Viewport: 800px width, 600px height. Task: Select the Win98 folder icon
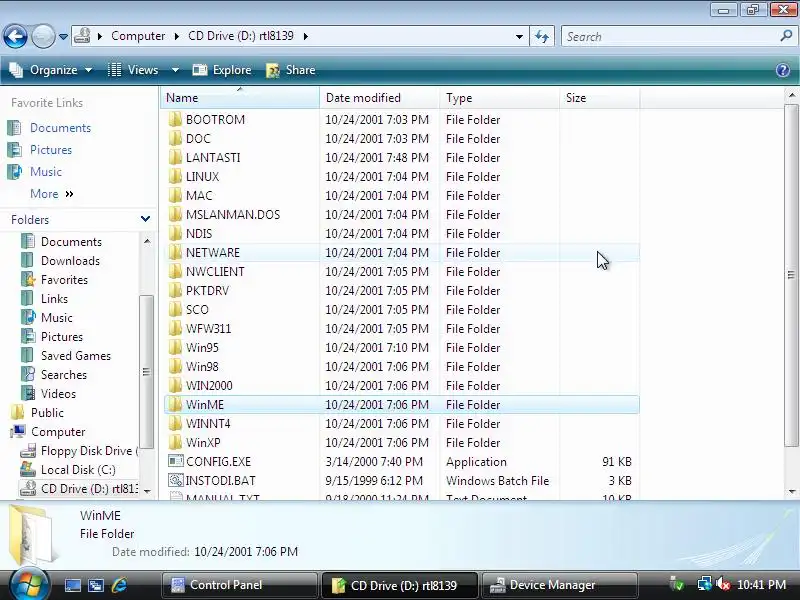pyautogui.click(x=175, y=366)
